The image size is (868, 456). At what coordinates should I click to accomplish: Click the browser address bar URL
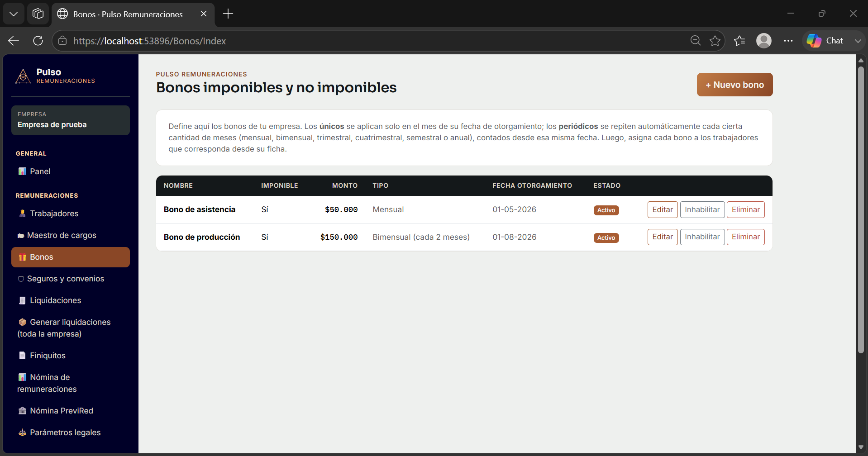[149, 41]
